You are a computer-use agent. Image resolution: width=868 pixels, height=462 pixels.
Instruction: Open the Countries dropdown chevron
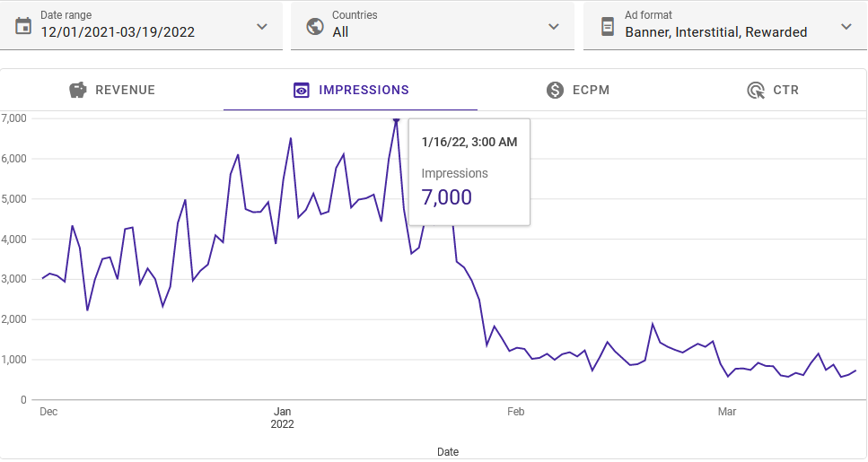coord(554,26)
